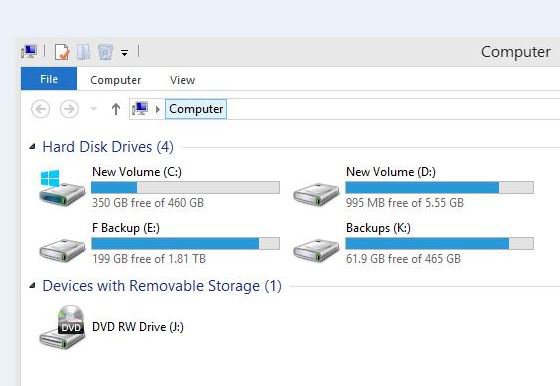The image size is (560, 386).
Task: Collapse Devices with Removable Storage group
Action: (32, 285)
